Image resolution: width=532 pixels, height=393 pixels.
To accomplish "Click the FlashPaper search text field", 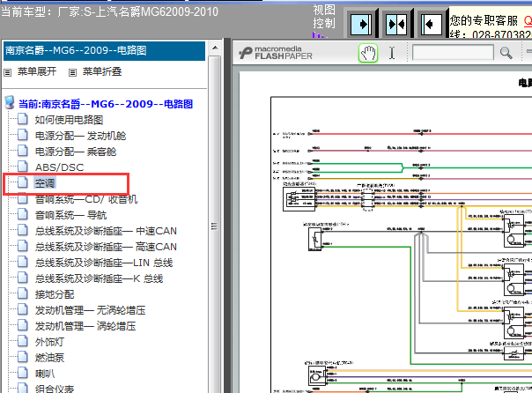I will 453,53.
